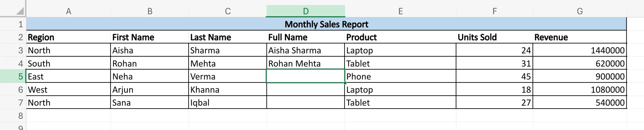Image resolution: width=644 pixels, height=130 pixels.
Task: Select the Phone product cell
Action: [400, 76]
